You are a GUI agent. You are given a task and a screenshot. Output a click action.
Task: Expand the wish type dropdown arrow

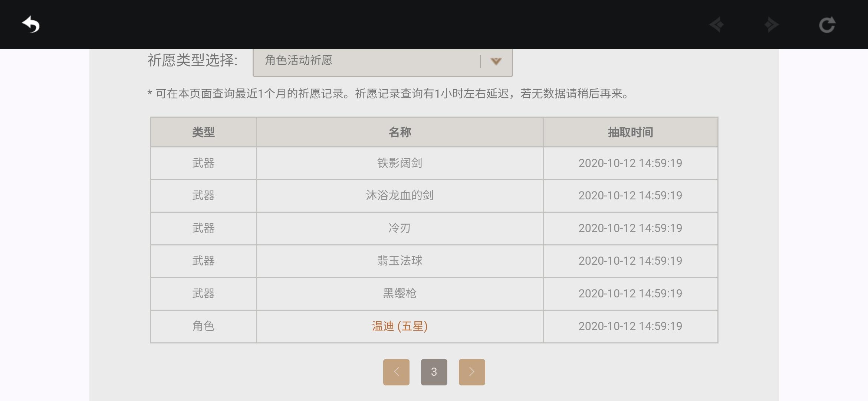pyautogui.click(x=496, y=61)
